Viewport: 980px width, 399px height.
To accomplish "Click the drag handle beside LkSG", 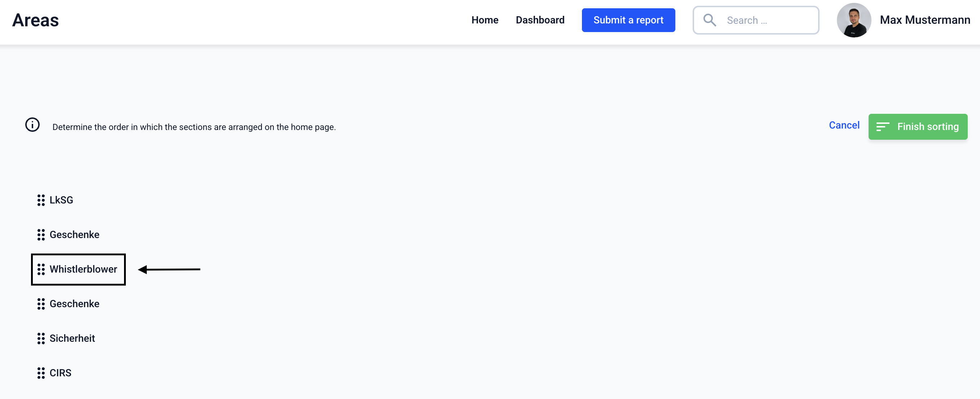I will point(41,200).
